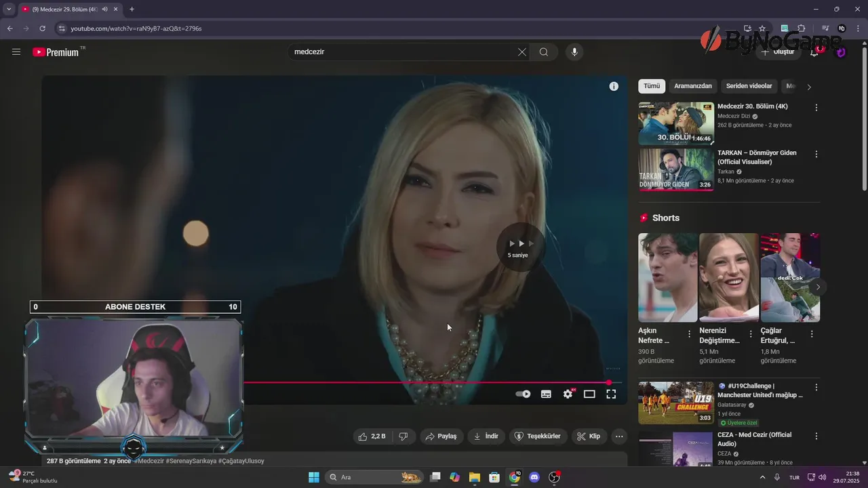
Task: Open File Explorer from taskbar
Action: click(x=475, y=477)
